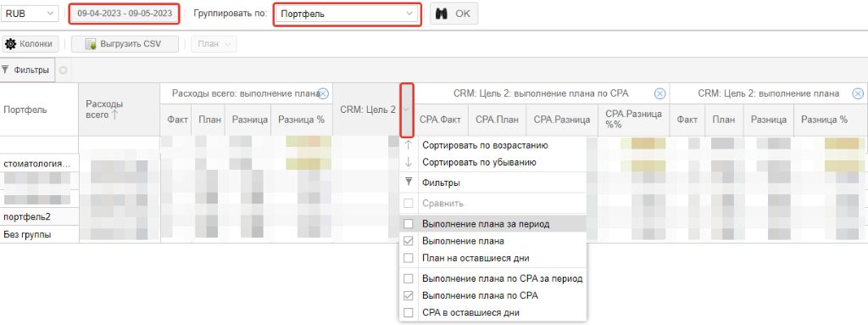
Task: Click the binoculars icon on OK button
Action: coord(441,14)
